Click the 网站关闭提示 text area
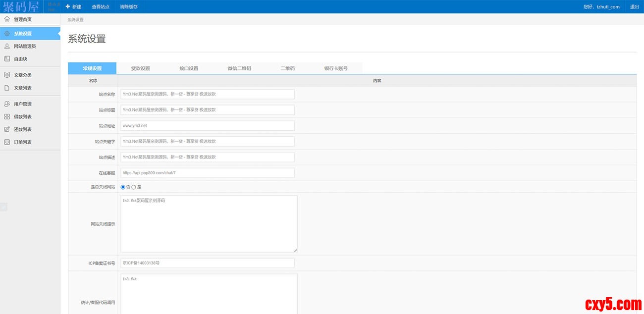The height and width of the screenshot is (314, 644). point(209,224)
